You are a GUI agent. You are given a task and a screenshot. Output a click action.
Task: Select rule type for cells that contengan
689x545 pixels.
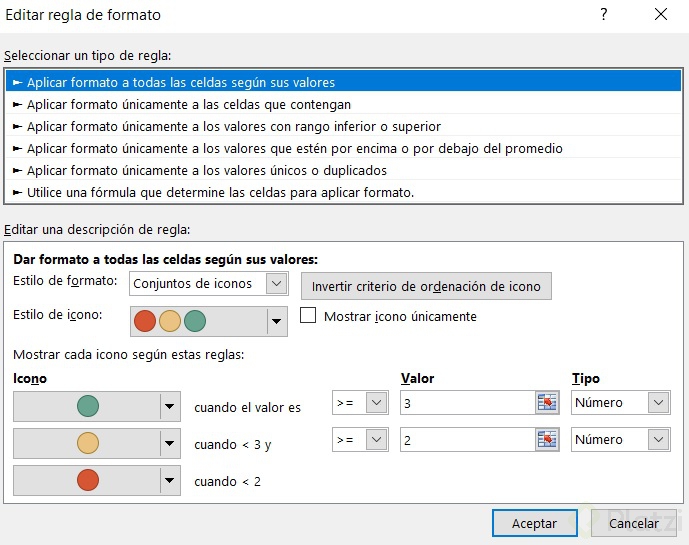pyautogui.click(x=189, y=104)
